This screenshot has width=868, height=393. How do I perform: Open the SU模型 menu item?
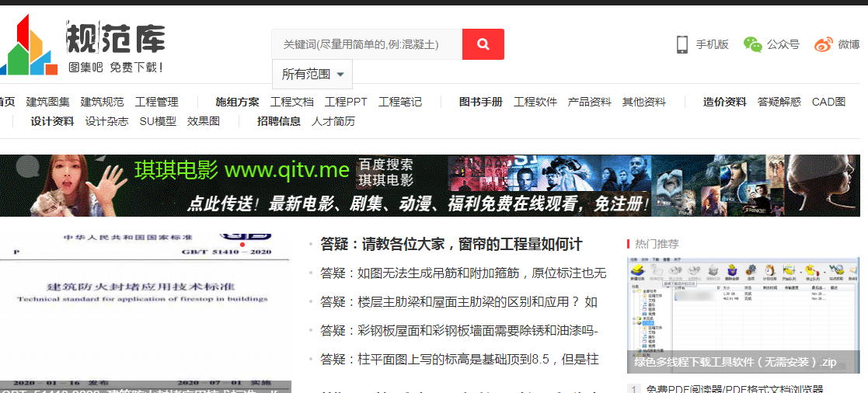point(158,121)
